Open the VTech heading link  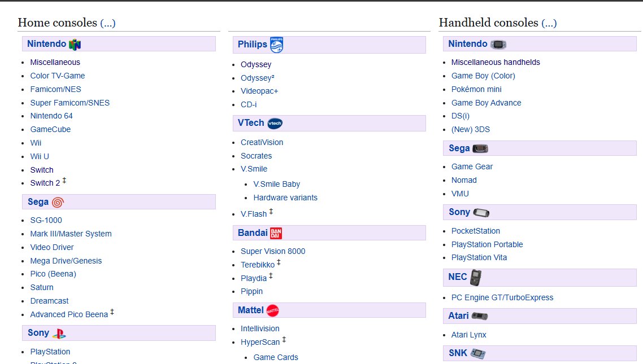click(251, 123)
